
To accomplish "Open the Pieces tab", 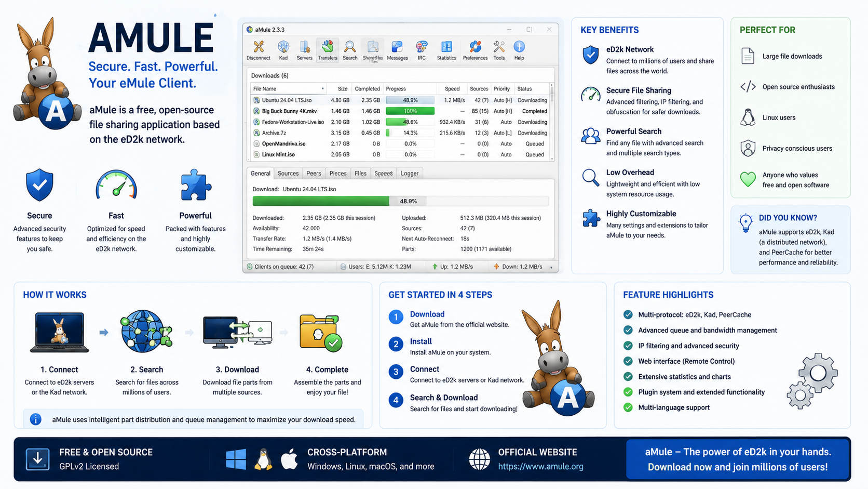I will [338, 174].
